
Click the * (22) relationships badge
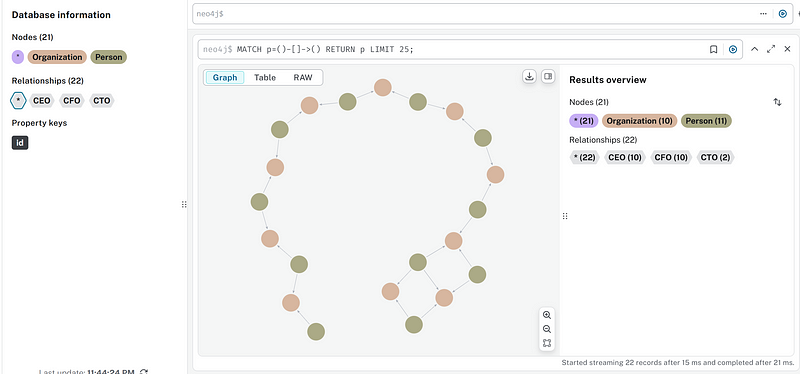pyautogui.click(x=585, y=158)
